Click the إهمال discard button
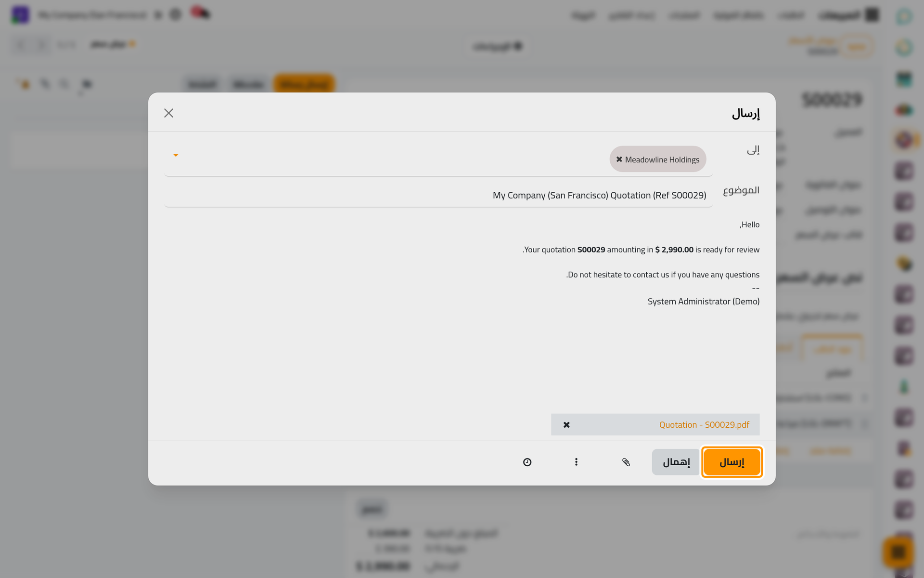Screen dimensions: 924x578 (x=676, y=462)
